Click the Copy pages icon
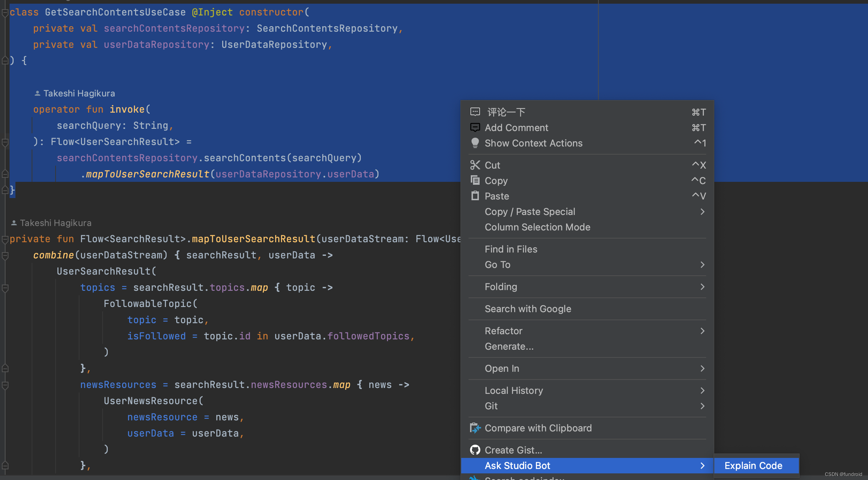868x480 pixels. [x=475, y=180]
